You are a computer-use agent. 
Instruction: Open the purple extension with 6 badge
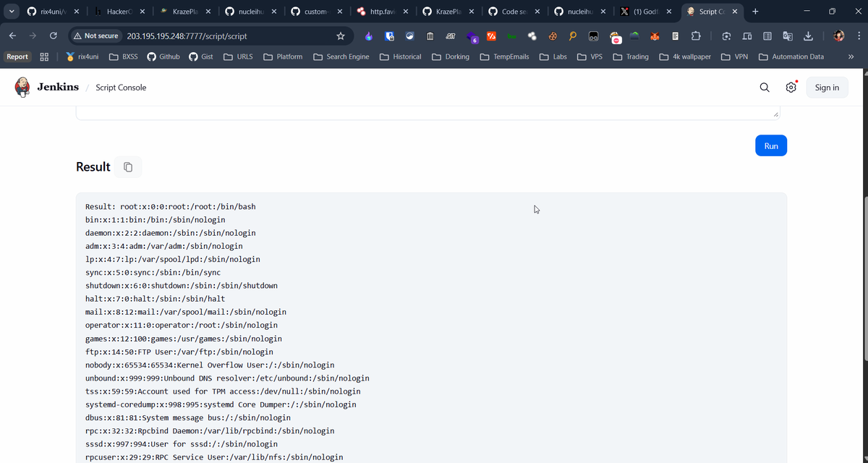tap(472, 36)
